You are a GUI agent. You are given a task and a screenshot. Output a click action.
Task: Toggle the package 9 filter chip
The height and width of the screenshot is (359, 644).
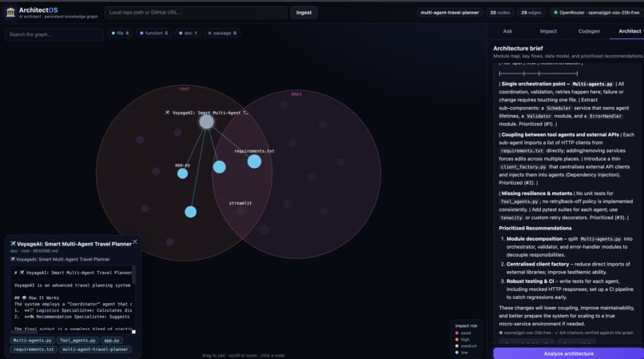click(222, 33)
